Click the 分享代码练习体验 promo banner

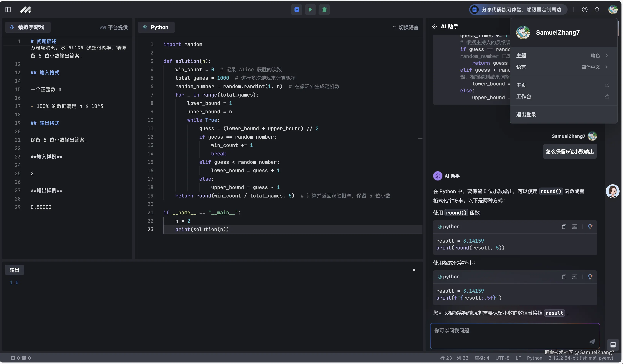tap(518, 10)
